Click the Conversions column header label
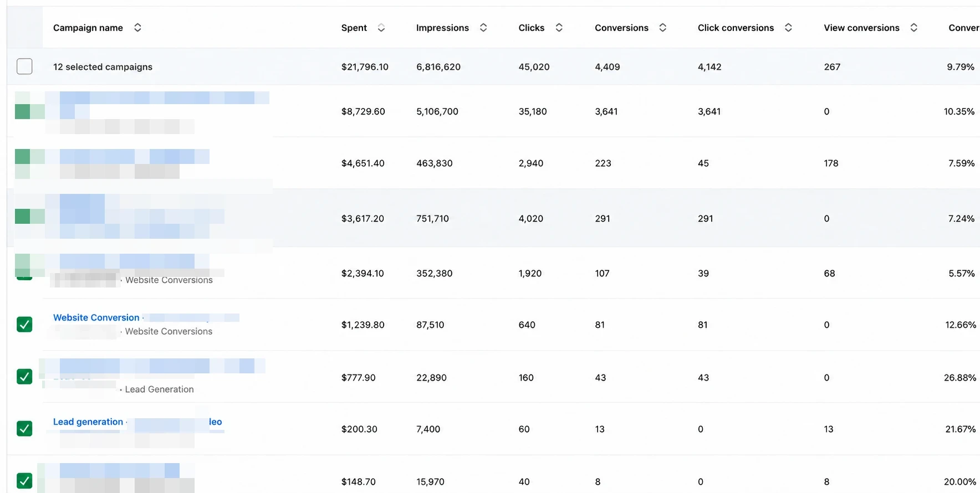This screenshot has width=980, height=493. (x=621, y=28)
